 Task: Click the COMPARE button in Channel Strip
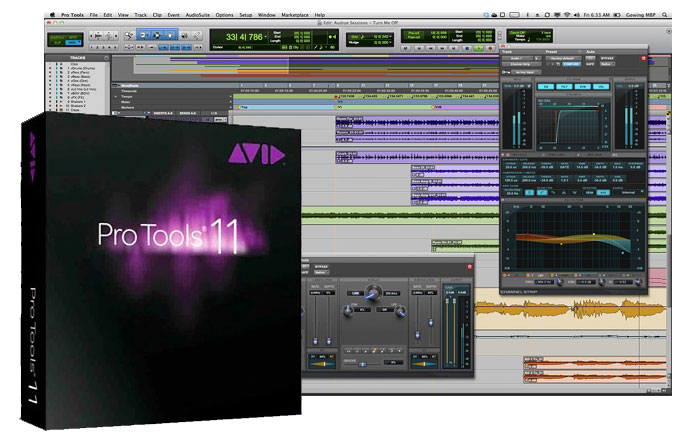[x=572, y=64]
